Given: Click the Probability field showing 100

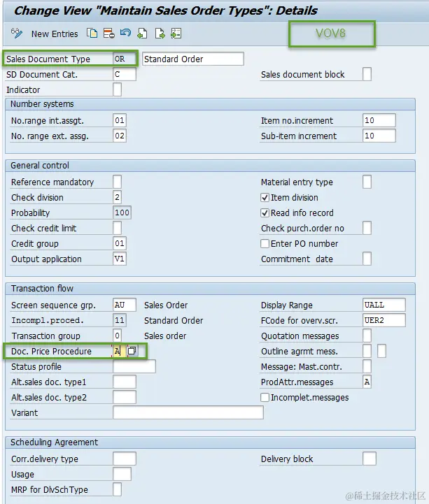Looking at the screenshot, I should (x=122, y=213).
